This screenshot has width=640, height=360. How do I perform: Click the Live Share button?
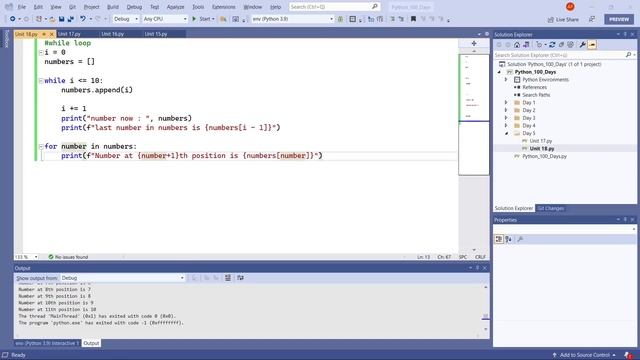pos(563,19)
